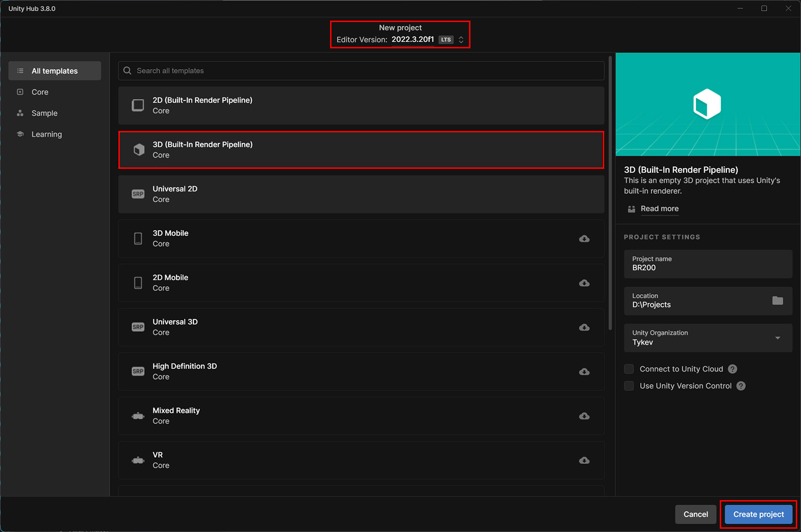Click the Cancel button
Screen dimensions: 801x532
[695, 514]
